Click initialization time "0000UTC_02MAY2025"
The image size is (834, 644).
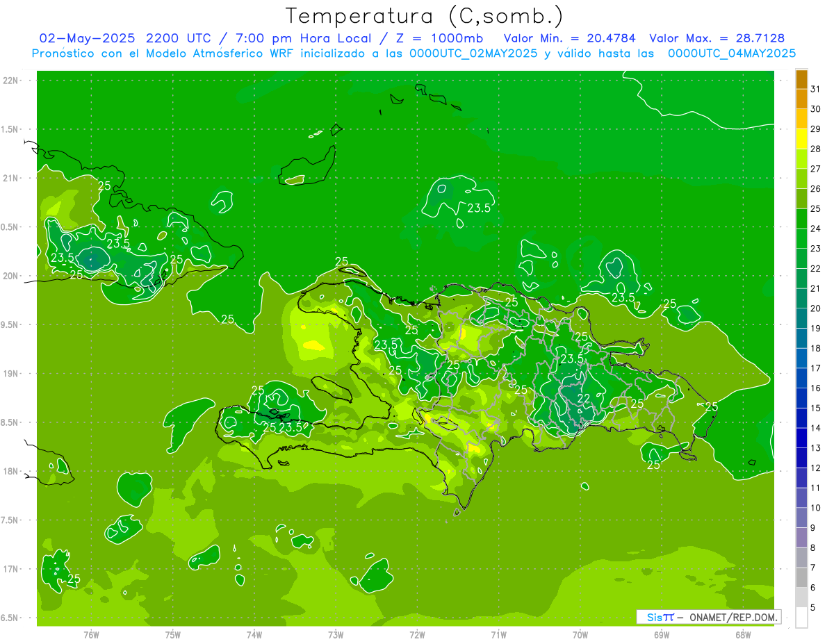click(473, 53)
